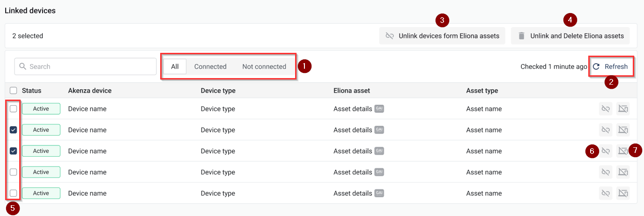Click unlink-and-delete icon in second row
Image resolution: width=644 pixels, height=216 pixels.
point(623,130)
